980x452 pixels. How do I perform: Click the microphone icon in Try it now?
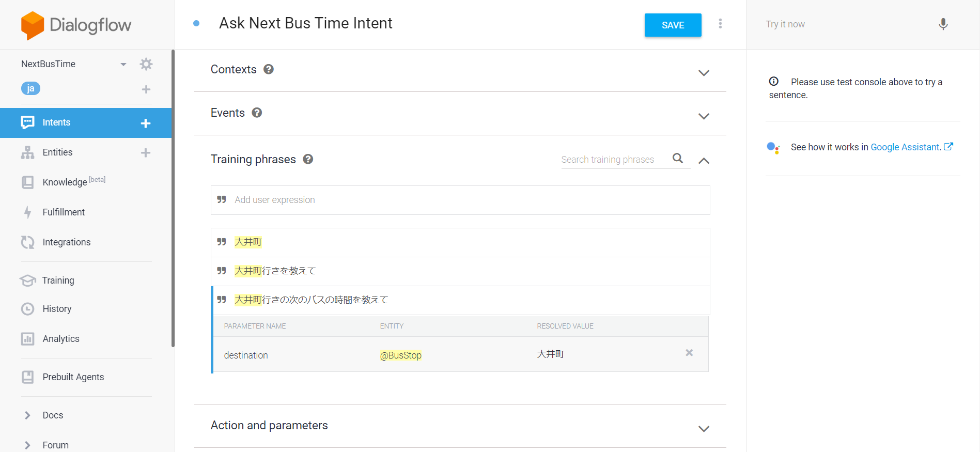pos(943,24)
